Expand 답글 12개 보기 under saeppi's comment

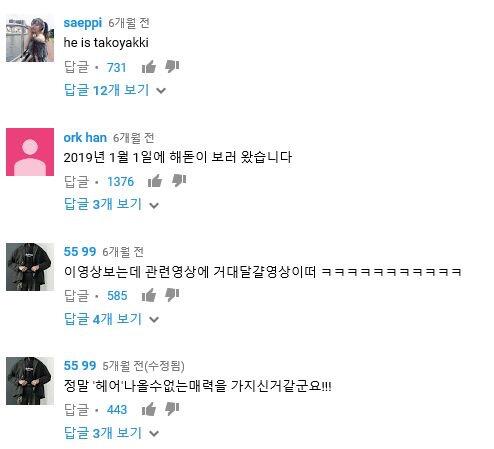click(x=115, y=90)
